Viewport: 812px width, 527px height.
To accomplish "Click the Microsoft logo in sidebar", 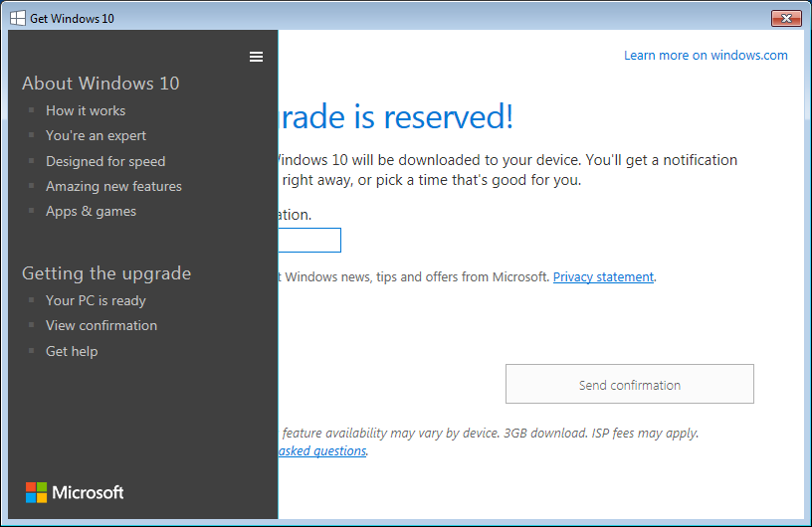I will (75, 492).
